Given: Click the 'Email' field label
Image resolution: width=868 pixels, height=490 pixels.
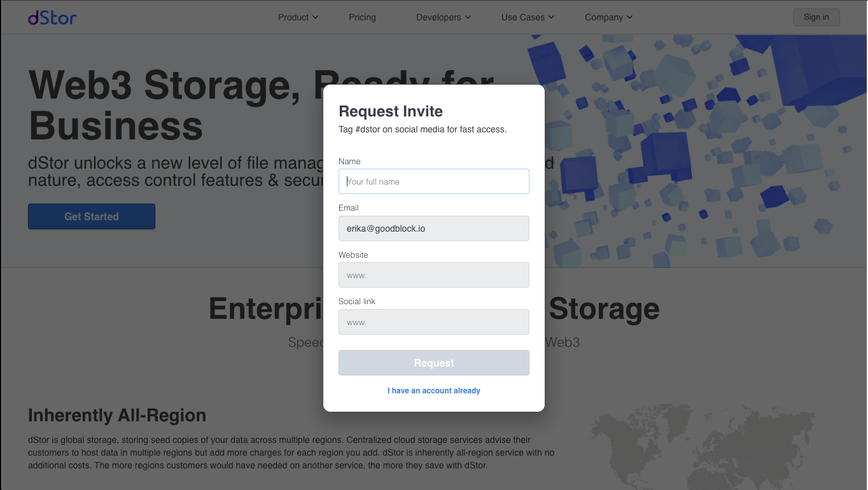Looking at the screenshot, I should point(349,208).
